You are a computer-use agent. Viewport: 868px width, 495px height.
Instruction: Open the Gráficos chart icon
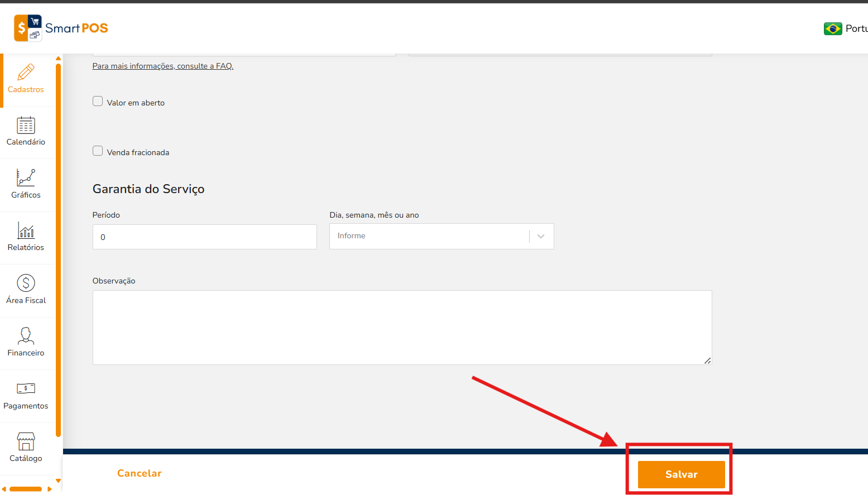26,177
